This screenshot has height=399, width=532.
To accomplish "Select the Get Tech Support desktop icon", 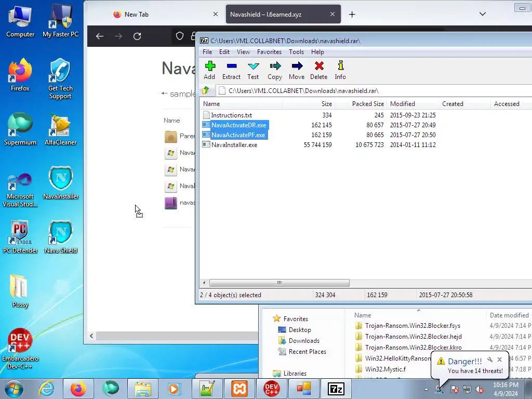I will (60, 79).
